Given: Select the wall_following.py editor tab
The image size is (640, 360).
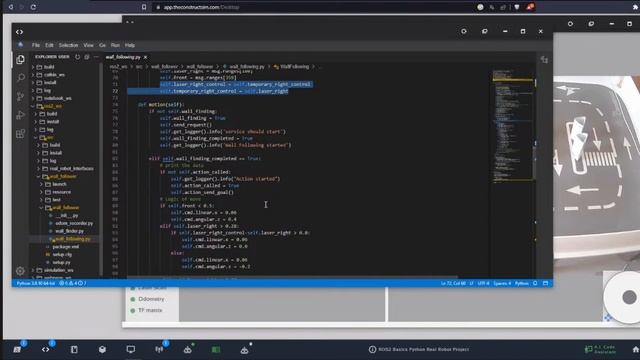Looking at the screenshot, I should [x=123, y=57].
